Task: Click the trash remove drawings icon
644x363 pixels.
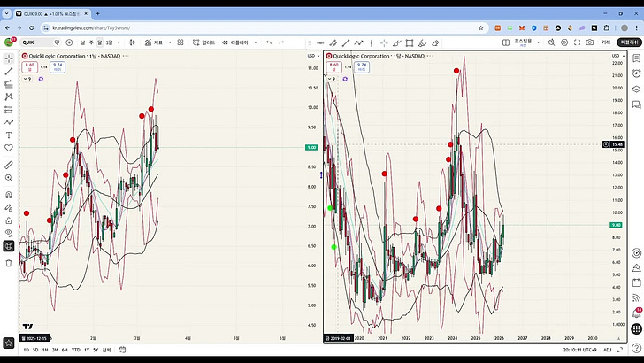Action: [9, 263]
